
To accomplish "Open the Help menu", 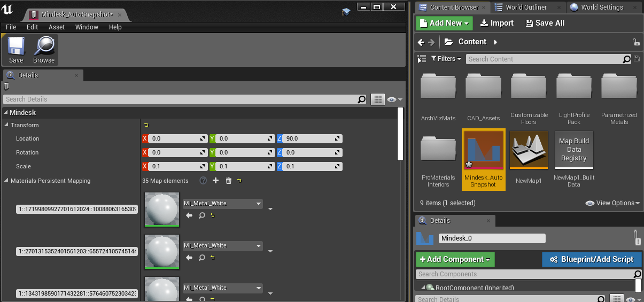I will pos(115,27).
